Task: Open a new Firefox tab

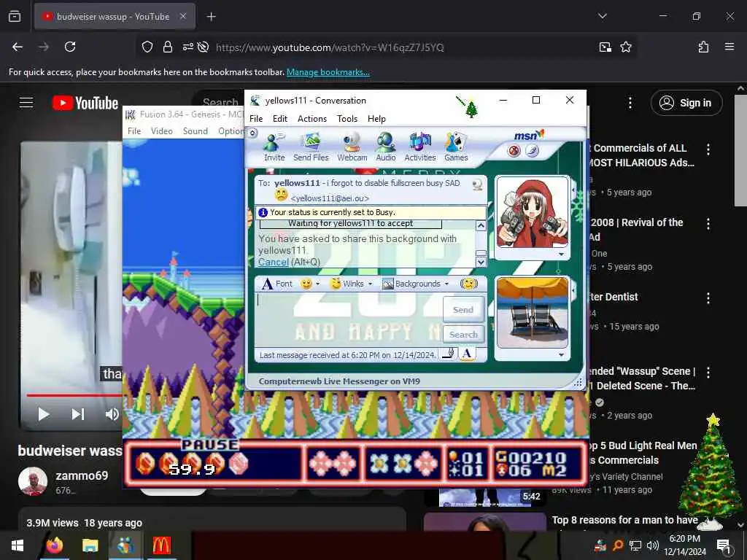Action: pyautogui.click(x=211, y=17)
